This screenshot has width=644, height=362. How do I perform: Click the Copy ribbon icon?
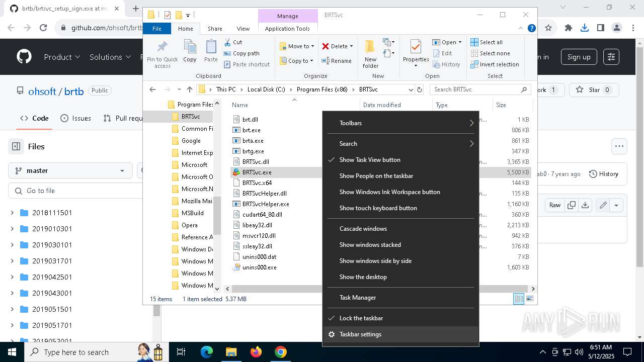coord(190,51)
